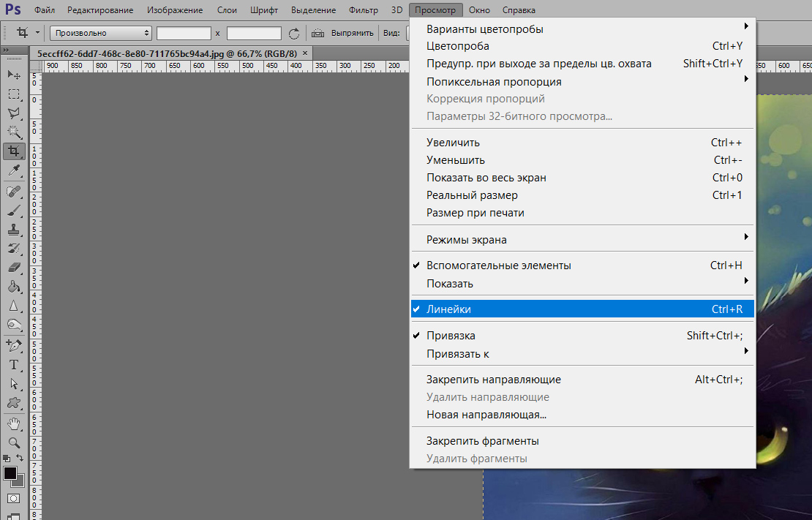Toggle off Линейки (Rulers)
This screenshot has width=812, height=520.
pyautogui.click(x=448, y=309)
